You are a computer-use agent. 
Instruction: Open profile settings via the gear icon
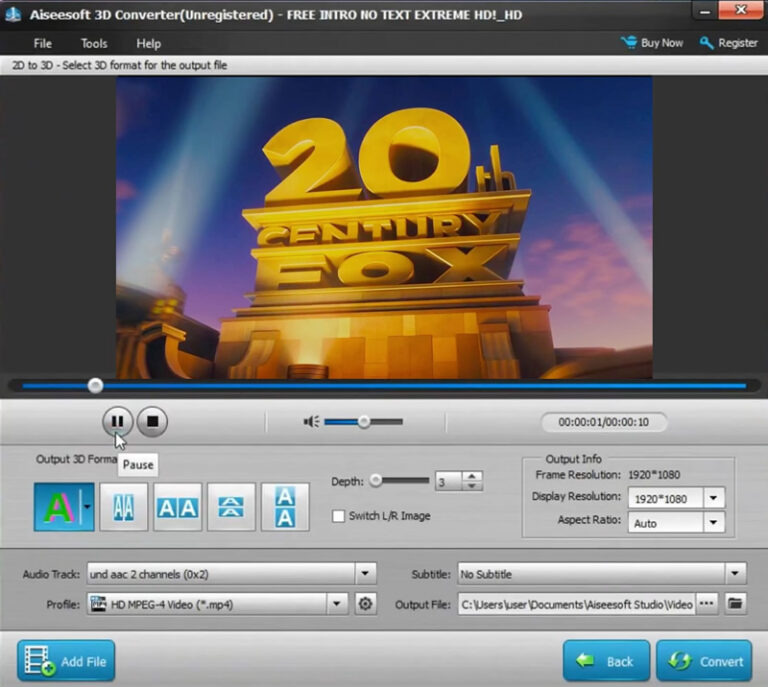point(365,604)
